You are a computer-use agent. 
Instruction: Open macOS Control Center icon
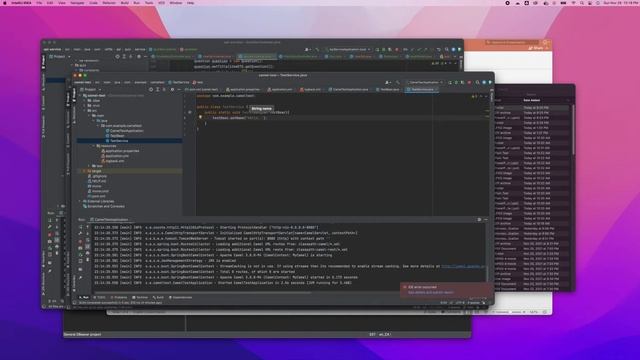590,3
